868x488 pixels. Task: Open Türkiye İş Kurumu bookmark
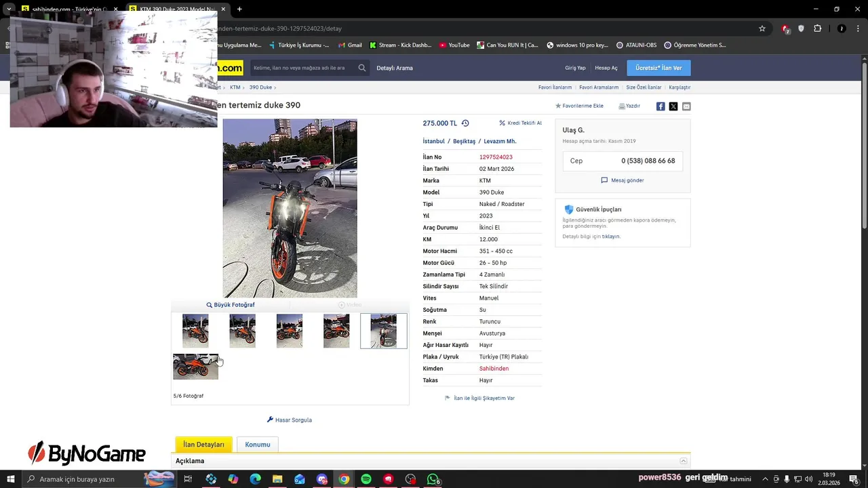point(298,45)
